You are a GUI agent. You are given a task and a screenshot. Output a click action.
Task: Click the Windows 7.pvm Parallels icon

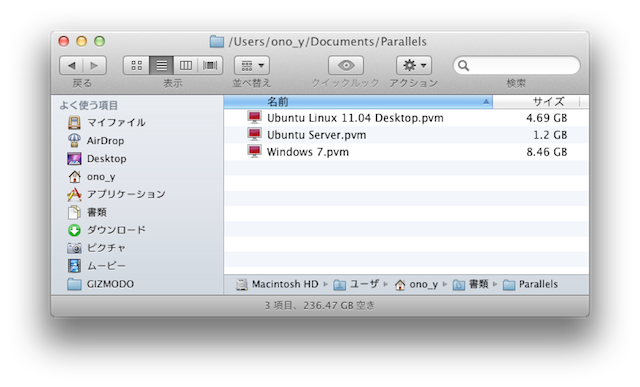tap(254, 151)
